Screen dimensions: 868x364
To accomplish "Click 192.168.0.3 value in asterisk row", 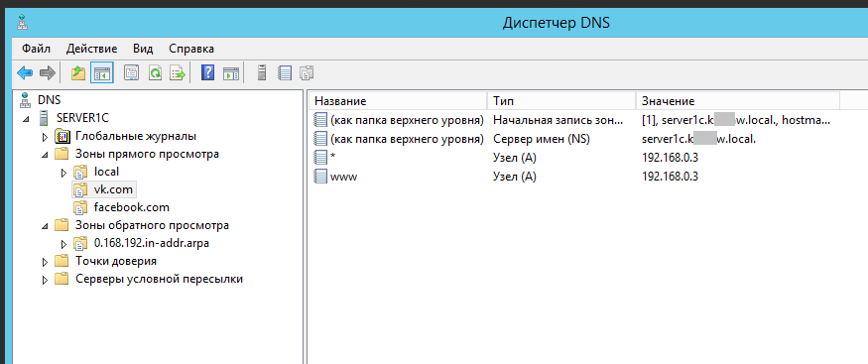I will point(670,158).
